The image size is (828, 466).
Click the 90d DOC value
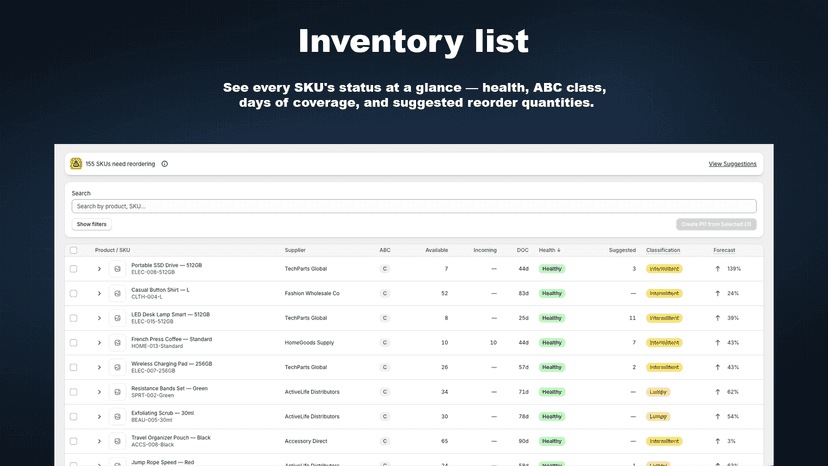523,441
